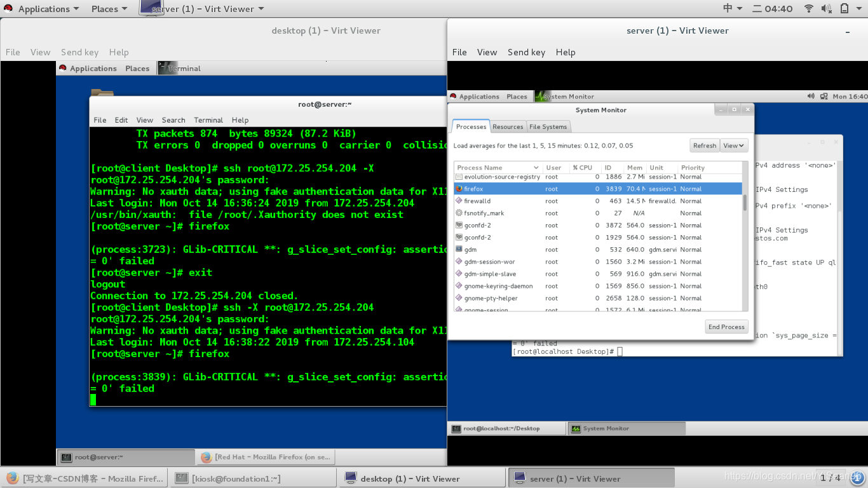
Task: Open Applications menu inside desktop guest
Action: pyautogui.click(x=88, y=68)
